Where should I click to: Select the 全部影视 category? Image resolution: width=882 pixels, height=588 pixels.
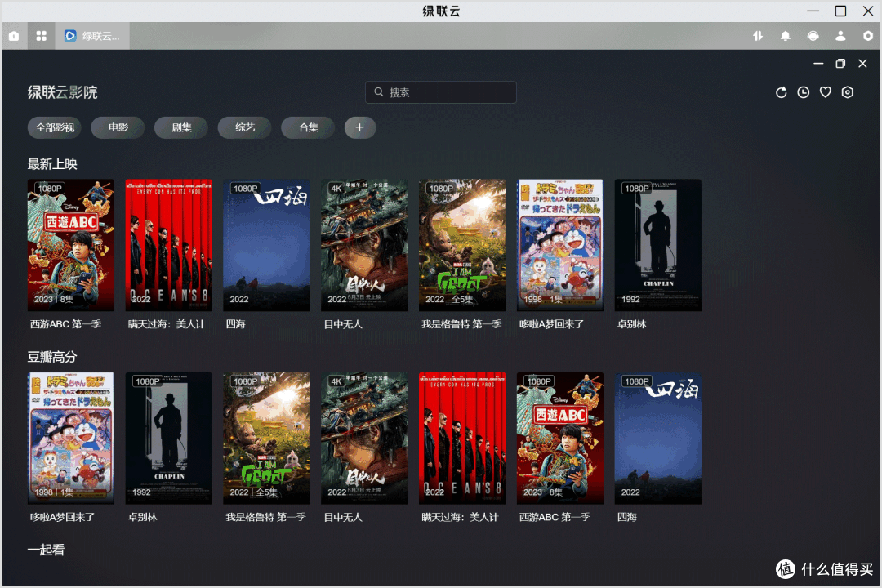55,127
